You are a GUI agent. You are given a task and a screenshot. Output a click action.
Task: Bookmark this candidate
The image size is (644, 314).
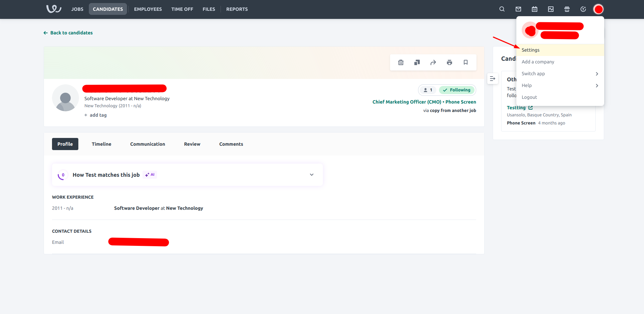pyautogui.click(x=466, y=62)
